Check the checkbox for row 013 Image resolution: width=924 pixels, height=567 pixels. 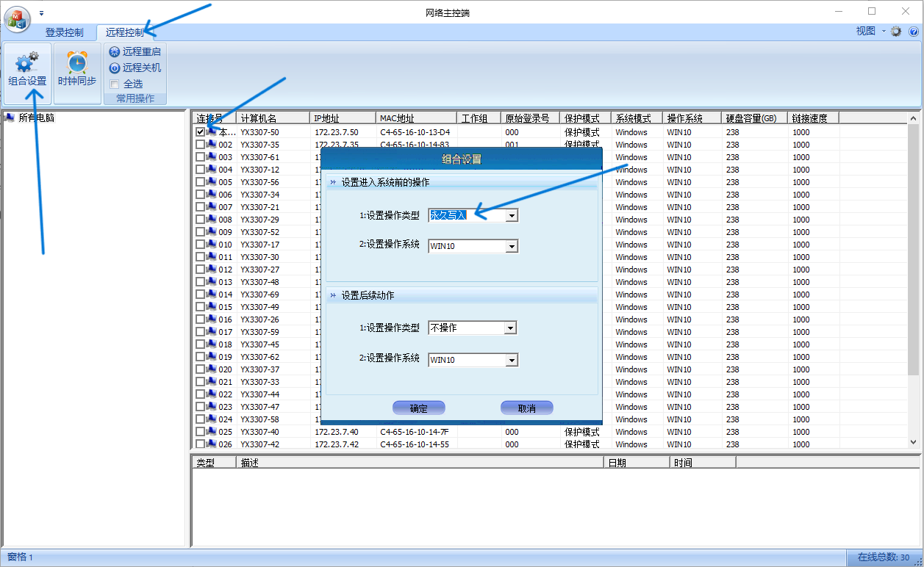[x=200, y=282]
